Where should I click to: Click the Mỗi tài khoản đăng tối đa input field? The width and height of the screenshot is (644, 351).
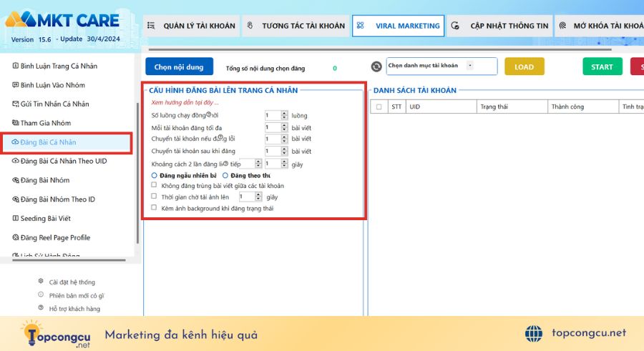click(x=273, y=128)
